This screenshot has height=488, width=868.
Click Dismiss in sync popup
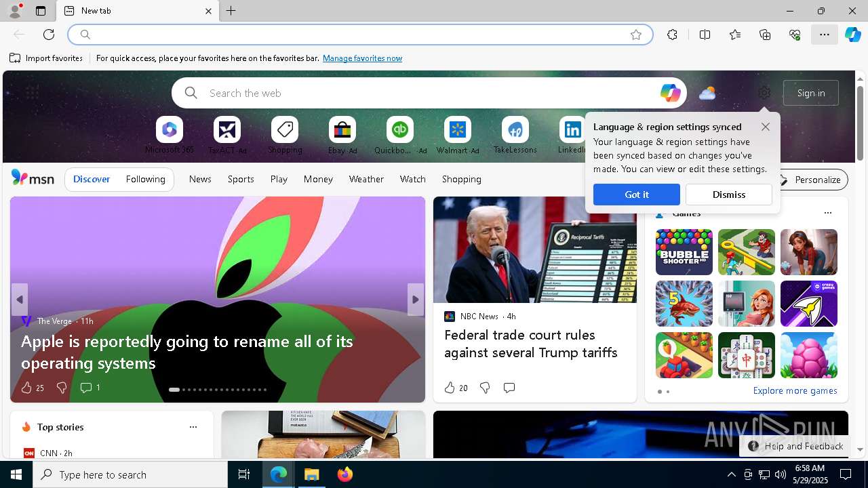coord(729,195)
